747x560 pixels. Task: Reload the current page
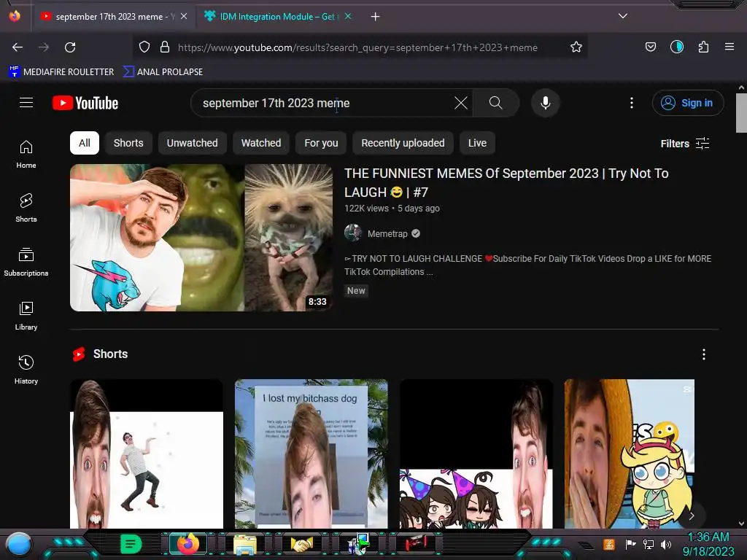[x=70, y=47]
